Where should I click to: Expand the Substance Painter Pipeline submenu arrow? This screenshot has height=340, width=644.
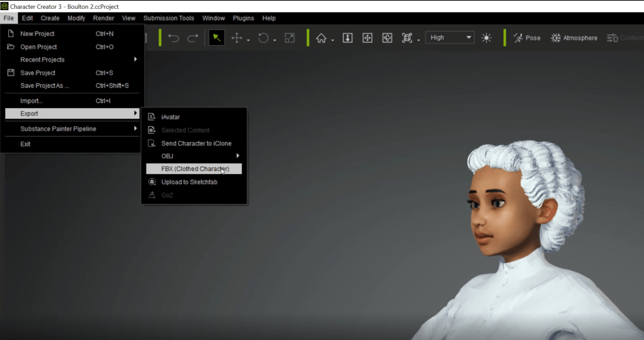pos(135,128)
